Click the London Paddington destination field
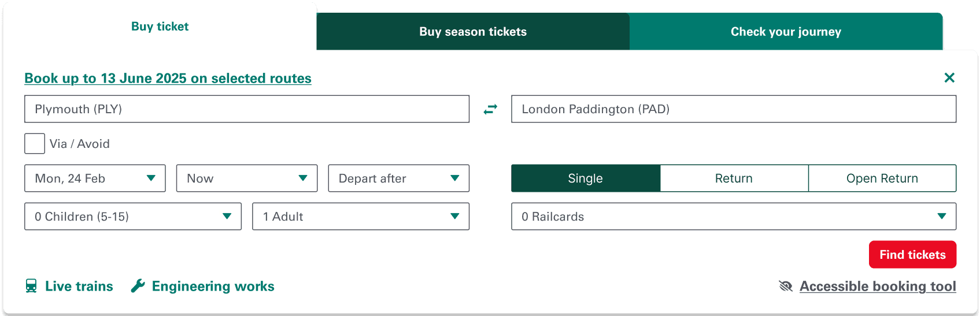The height and width of the screenshot is (316, 980). 733,109
